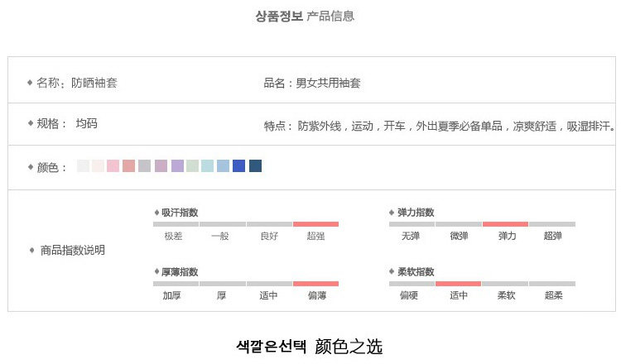The height and width of the screenshot is (364, 621).
Task: Pick the first white color swatch
Action: click(x=83, y=166)
